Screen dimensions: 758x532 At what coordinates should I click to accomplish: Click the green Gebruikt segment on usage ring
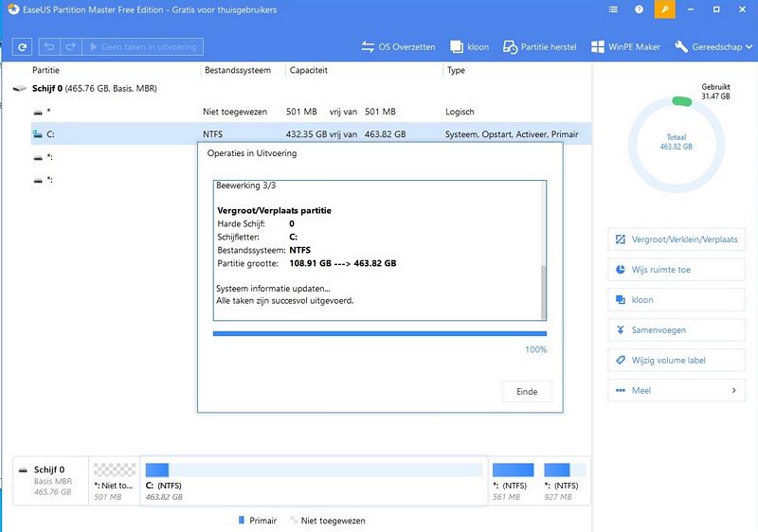click(x=681, y=101)
